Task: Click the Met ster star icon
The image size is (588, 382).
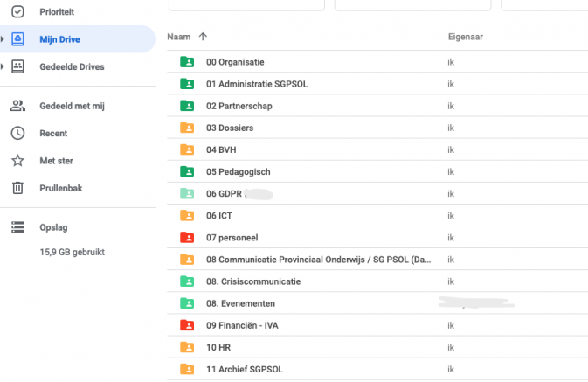Action: [17, 161]
